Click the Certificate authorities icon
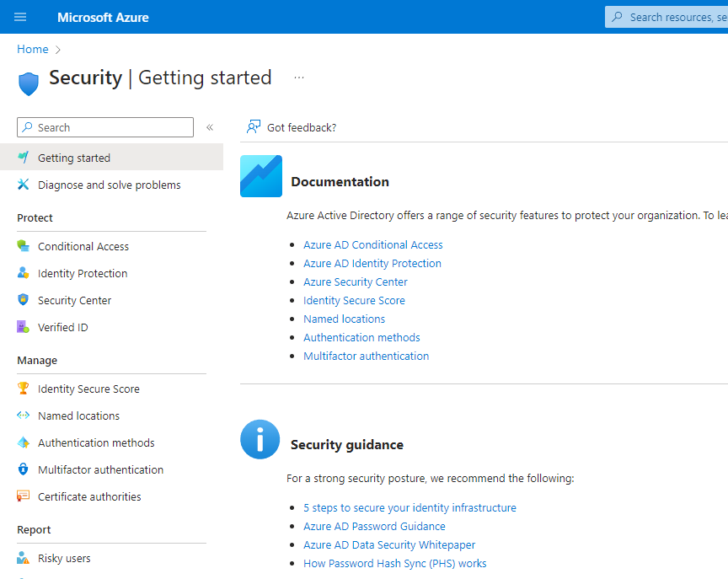 pos(24,496)
